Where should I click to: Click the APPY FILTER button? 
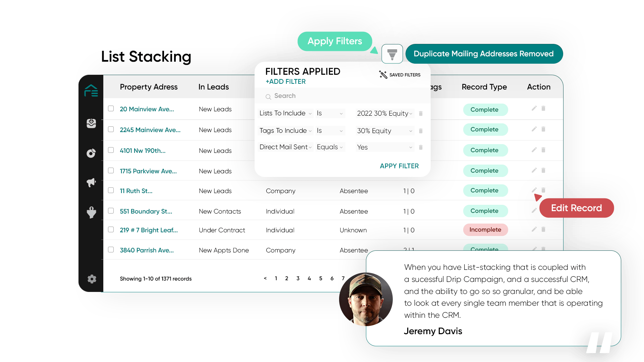click(399, 166)
